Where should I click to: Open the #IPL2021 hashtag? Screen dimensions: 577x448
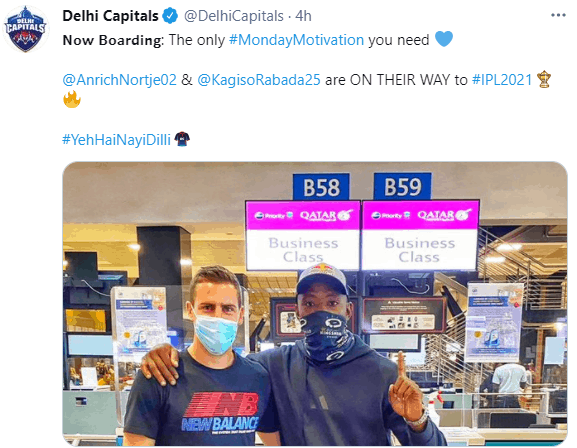click(502, 80)
